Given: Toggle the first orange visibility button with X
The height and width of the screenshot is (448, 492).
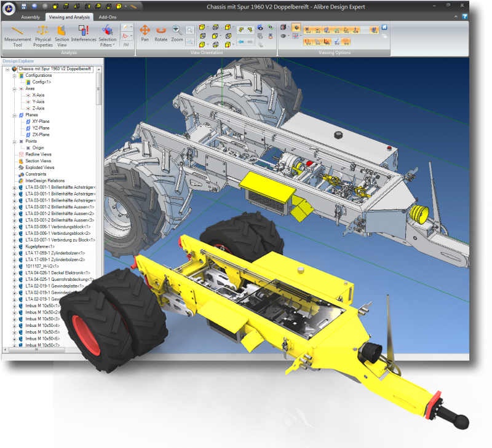Looking at the screenshot, I should click(x=308, y=30).
